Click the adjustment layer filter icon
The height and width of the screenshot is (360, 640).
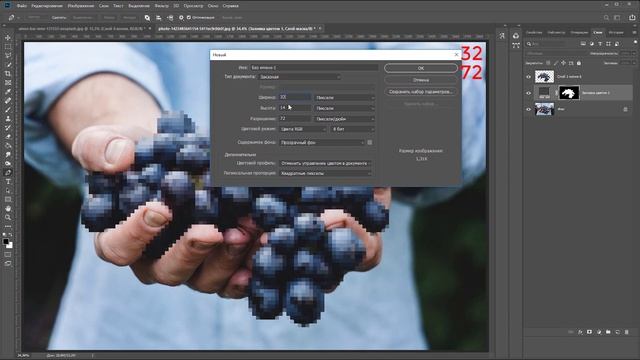pos(591,44)
